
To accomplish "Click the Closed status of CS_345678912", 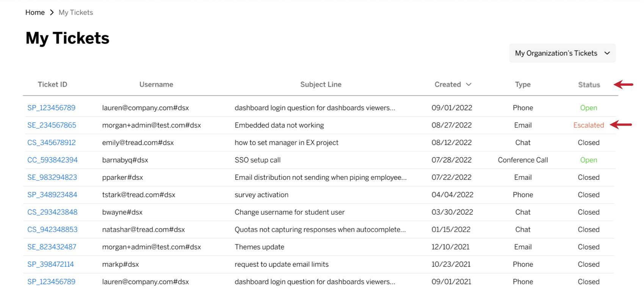I will [x=589, y=143].
